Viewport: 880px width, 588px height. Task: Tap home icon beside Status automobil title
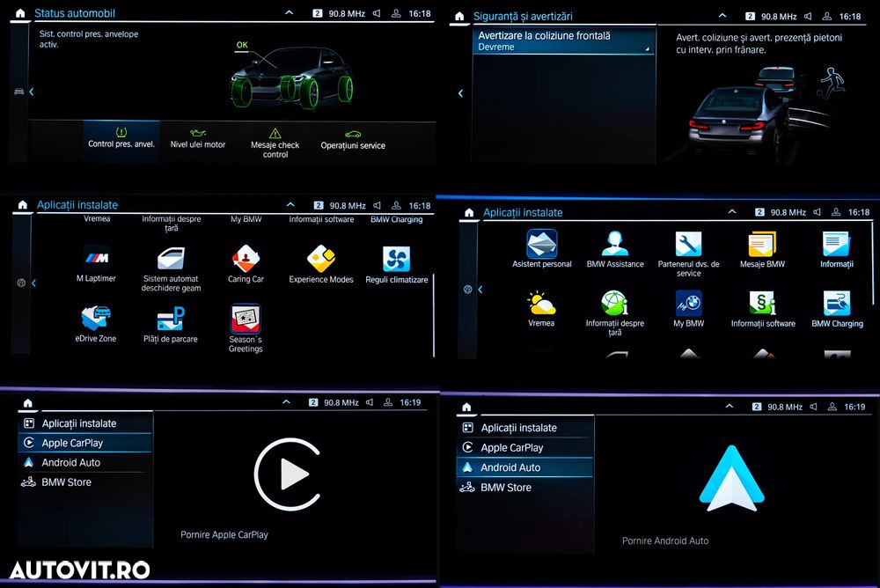20,13
